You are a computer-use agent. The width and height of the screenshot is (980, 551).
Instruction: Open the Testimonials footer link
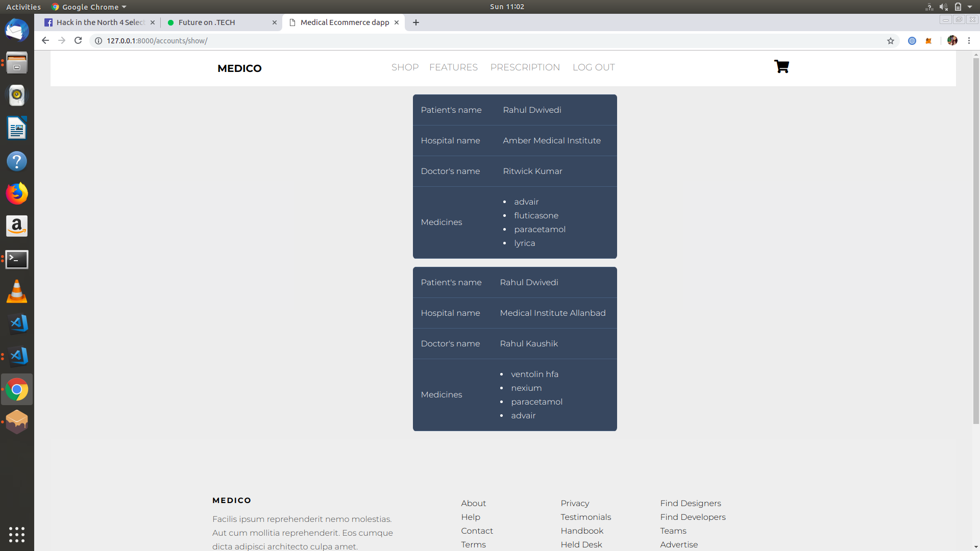point(585,517)
